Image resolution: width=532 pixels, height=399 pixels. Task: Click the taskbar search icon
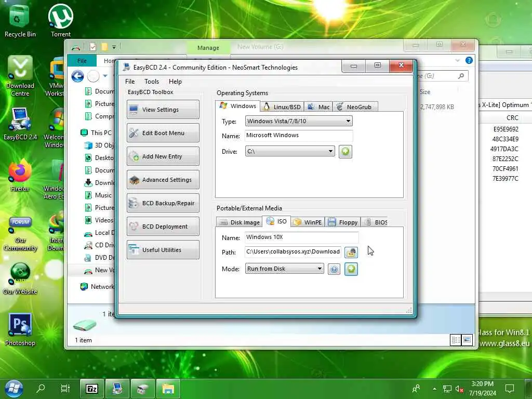tap(41, 388)
